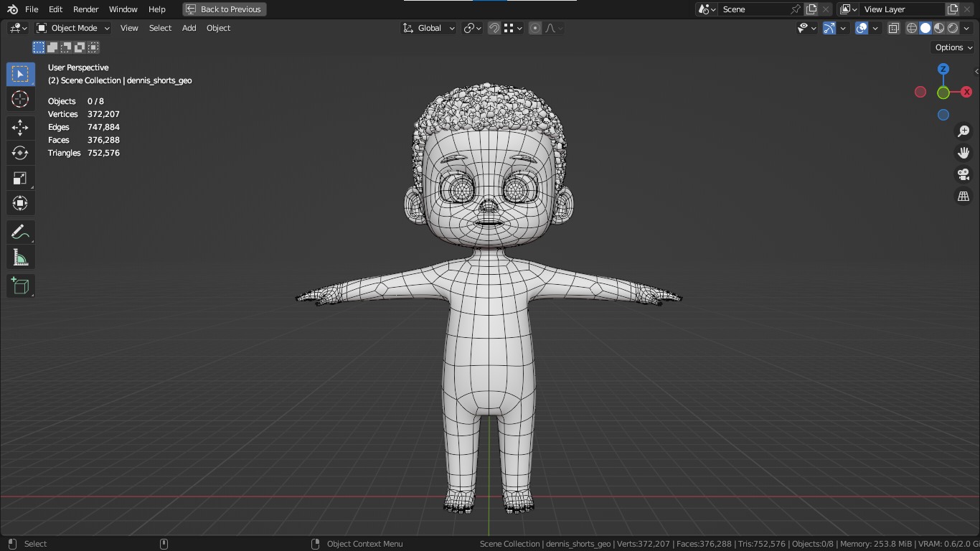Open the viewport View menu
Screen dimensions: 980x551
[129, 28]
